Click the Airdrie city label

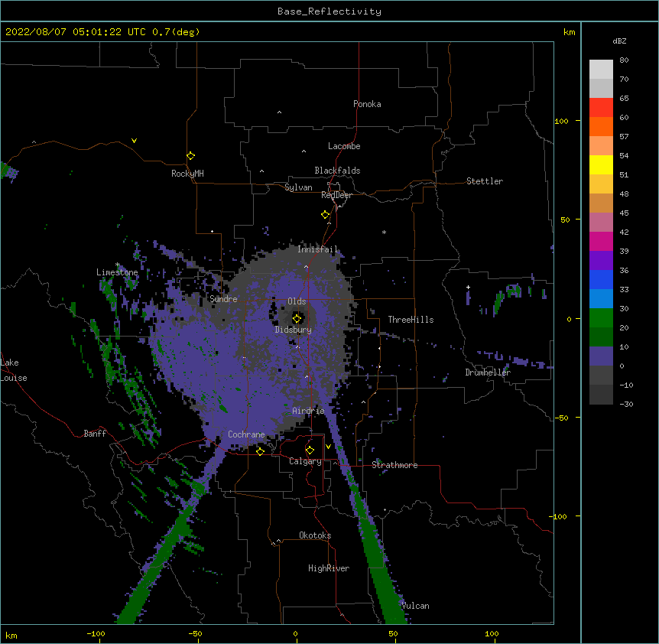309,411
